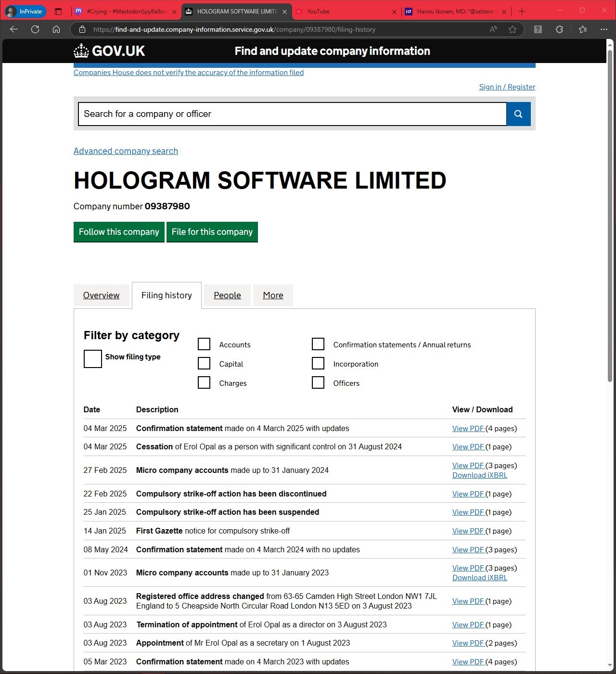Download iXBRL for accounts to 31 January 2023
This screenshot has width=616, height=674.
480,578
